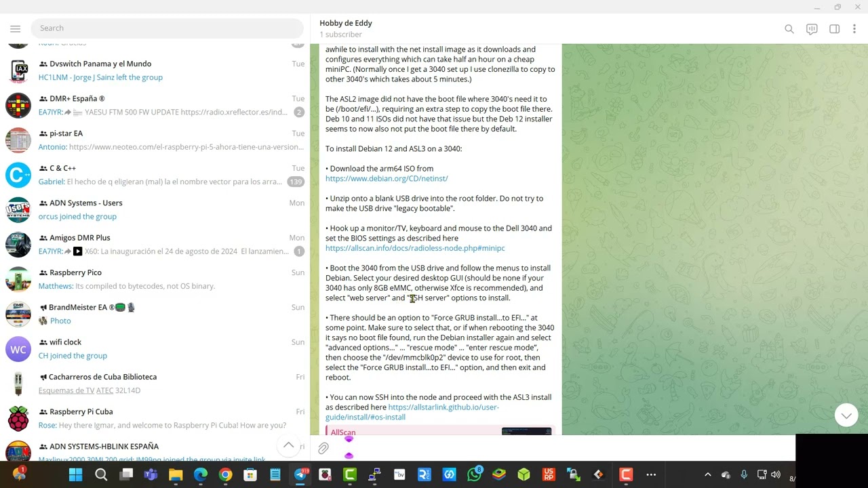868x488 pixels.
Task: Click the WC avatar of wifi clock
Action: pyautogui.click(x=18, y=349)
